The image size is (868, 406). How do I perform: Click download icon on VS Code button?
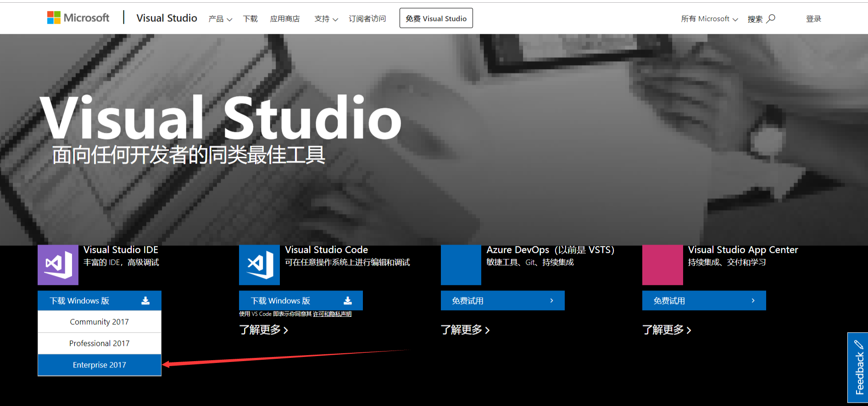click(348, 301)
